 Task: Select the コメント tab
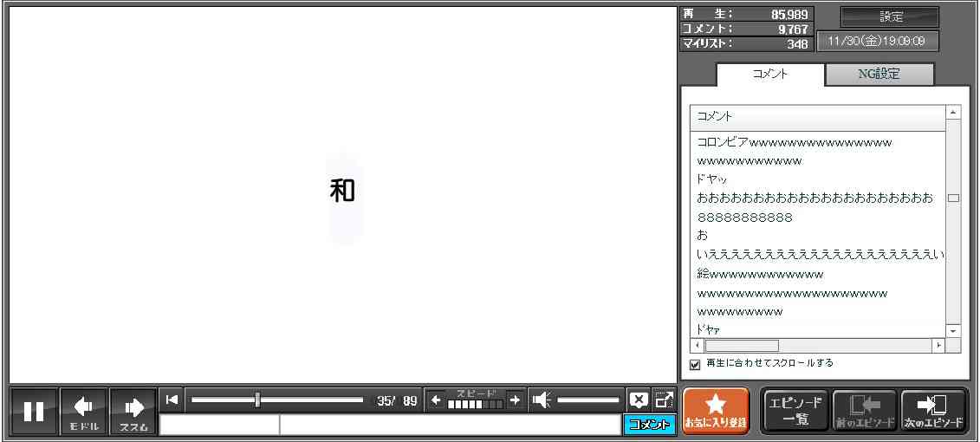[x=770, y=75]
